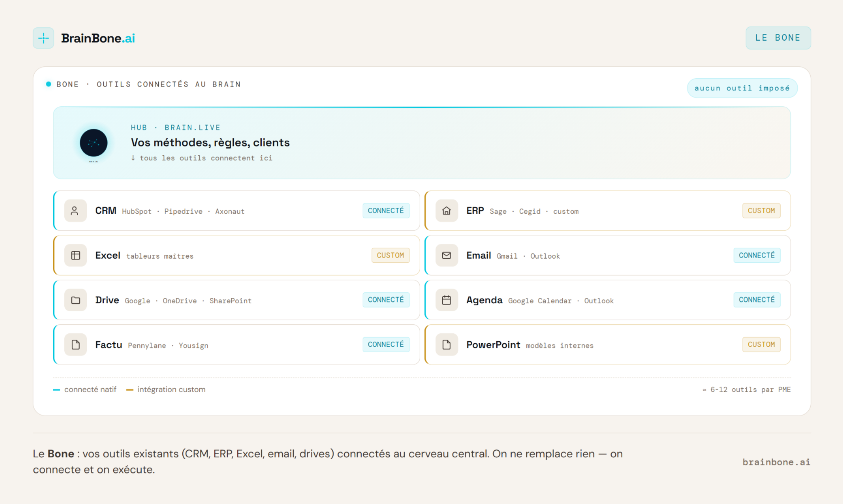Click the bold 'Bone' word in caption
Screen dimensions: 843x504
point(61,454)
